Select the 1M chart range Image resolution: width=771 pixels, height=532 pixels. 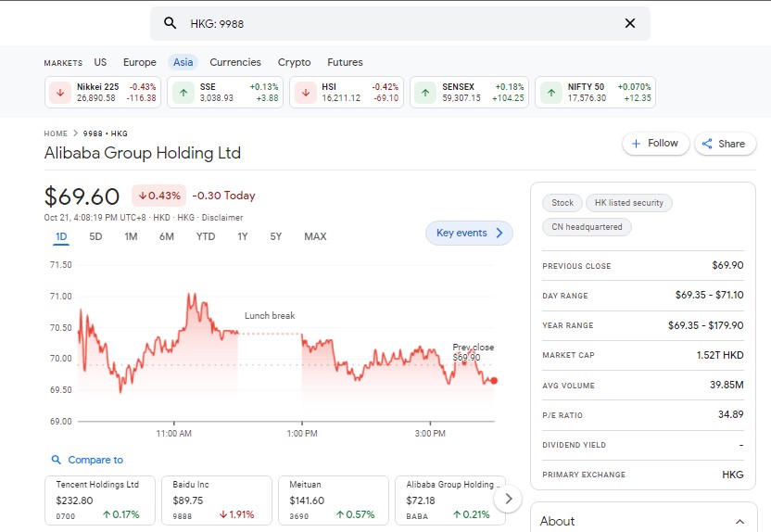(x=131, y=236)
